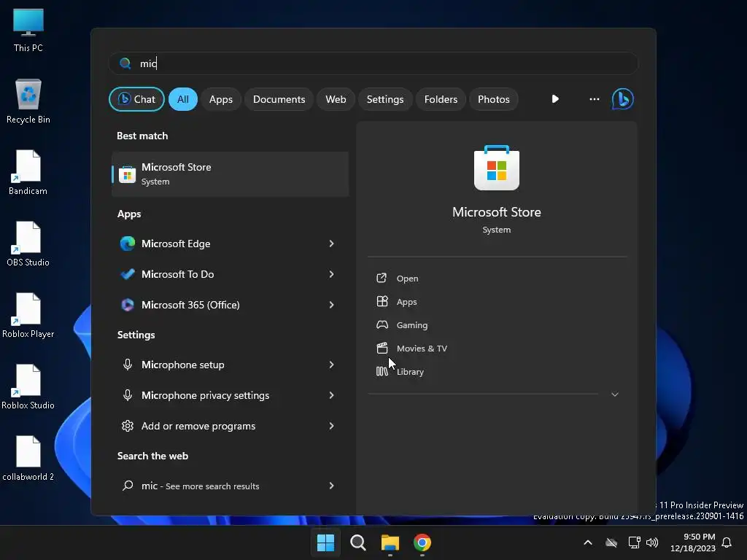Expand Microphone setup result chevron
747x560 pixels.
(332, 365)
